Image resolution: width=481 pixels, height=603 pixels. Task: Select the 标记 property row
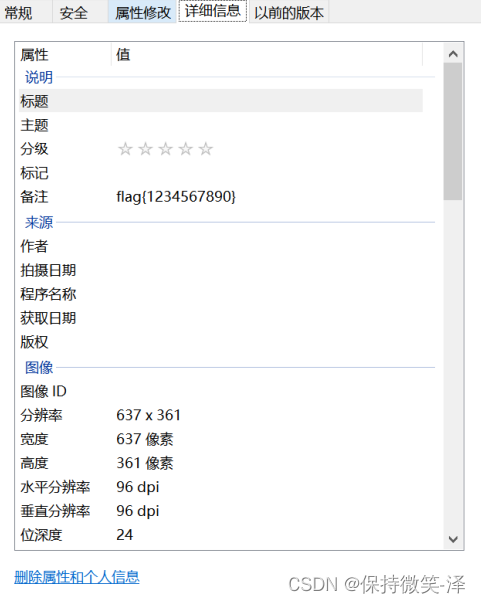click(221, 173)
